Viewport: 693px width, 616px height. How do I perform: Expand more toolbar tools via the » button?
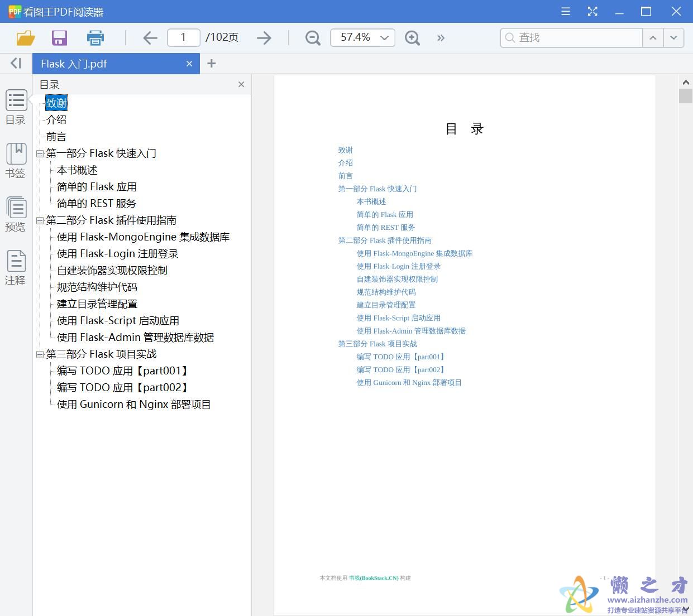(441, 37)
